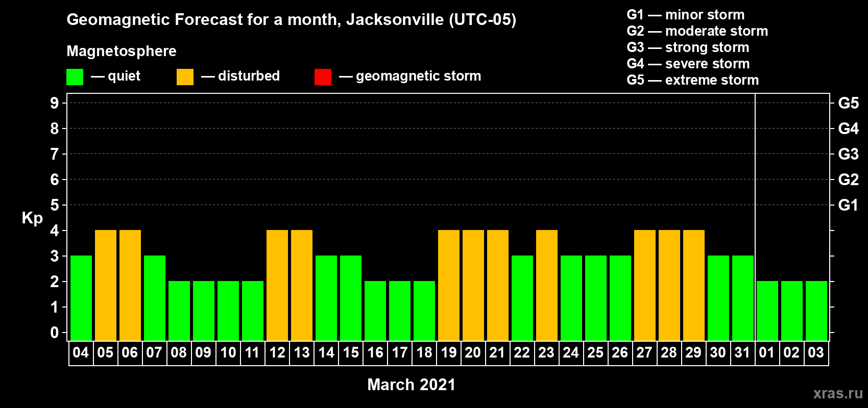Click the green bar for April 03

816,311
